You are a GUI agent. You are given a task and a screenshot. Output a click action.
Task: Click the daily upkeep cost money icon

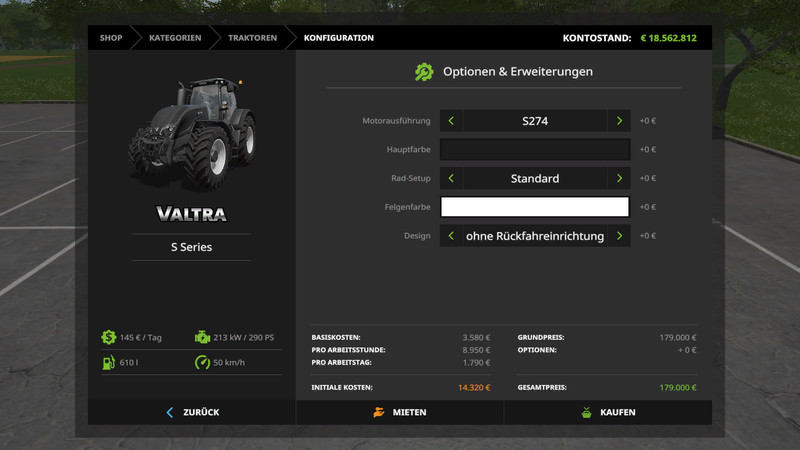(108, 337)
